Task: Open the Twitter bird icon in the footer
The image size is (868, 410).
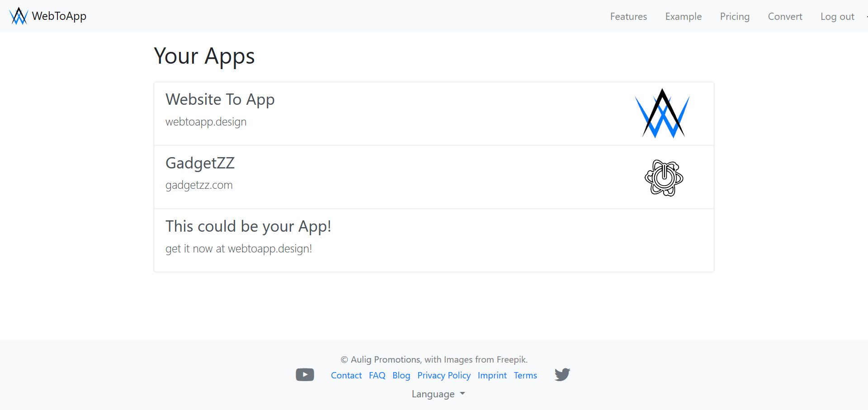Action: (561, 374)
